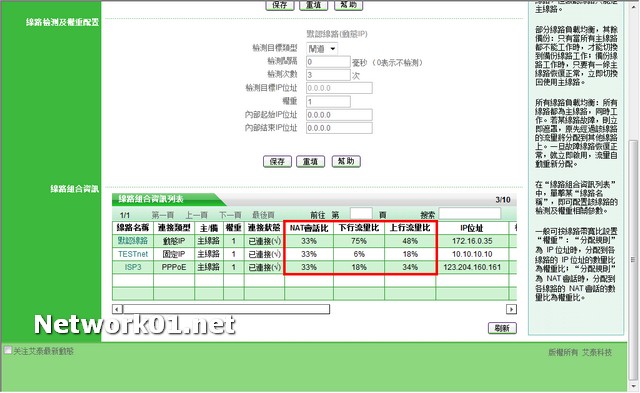
Task: Click the 內部起始IP位址 input field
Action: click(x=339, y=115)
